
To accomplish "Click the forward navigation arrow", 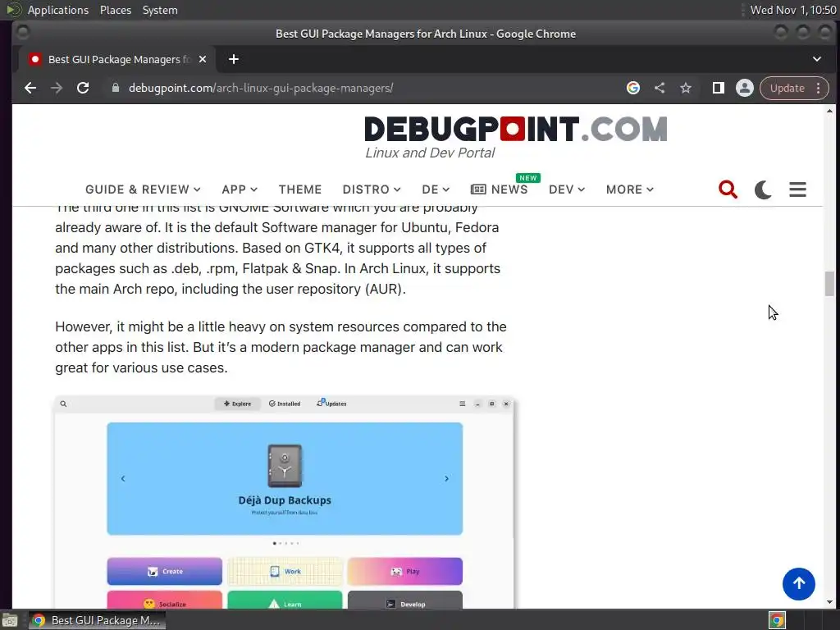I will [57, 88].
